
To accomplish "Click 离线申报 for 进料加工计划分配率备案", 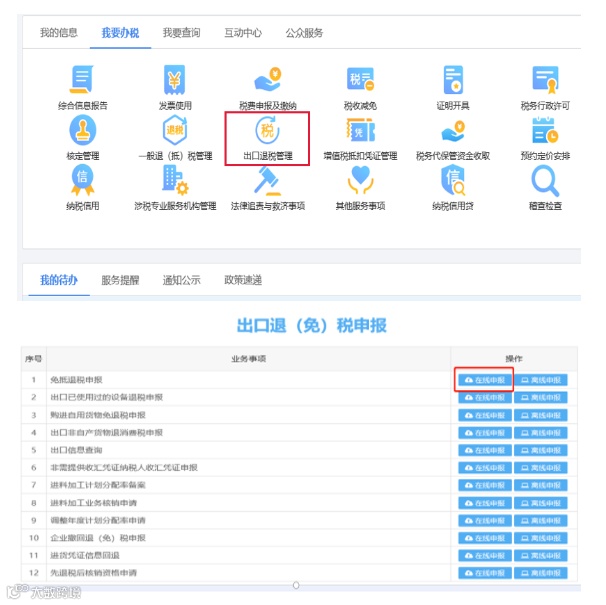I will (540, 485).
